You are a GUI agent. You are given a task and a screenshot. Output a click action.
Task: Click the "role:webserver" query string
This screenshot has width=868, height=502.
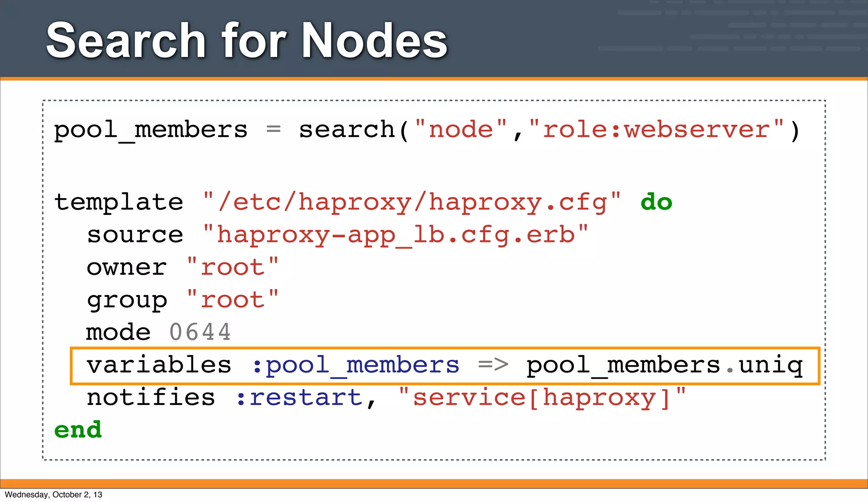(x=657, y=129)
